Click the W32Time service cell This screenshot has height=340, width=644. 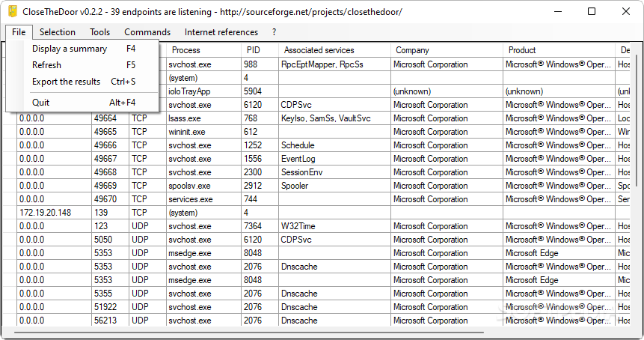click(335, 226)
